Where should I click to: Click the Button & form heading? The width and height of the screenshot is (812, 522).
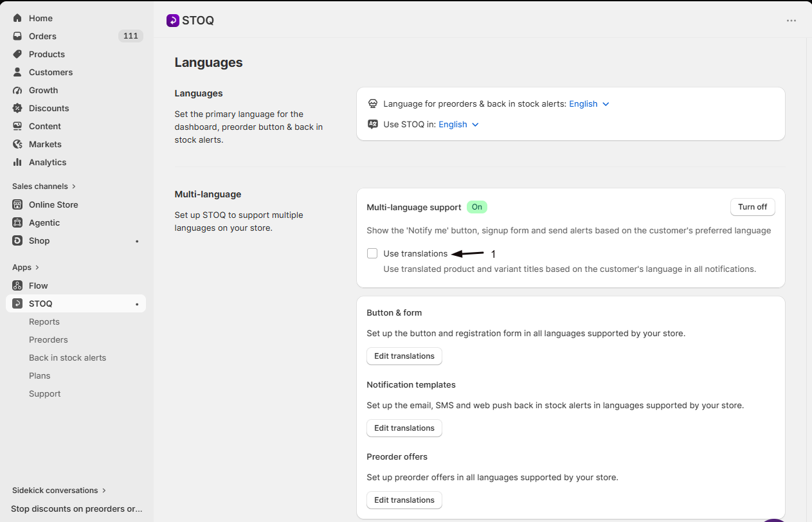click(x=394, y=313)
